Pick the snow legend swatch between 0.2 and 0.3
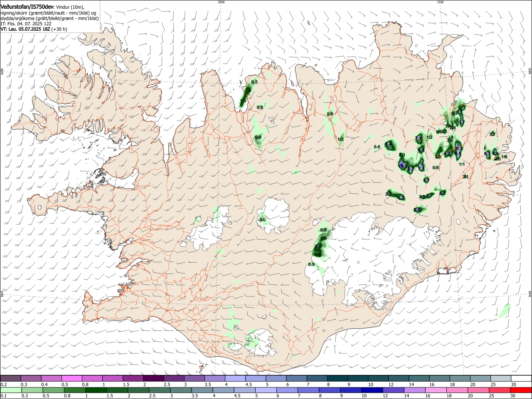This screenshot has width=532, height=399. point(10,378)
